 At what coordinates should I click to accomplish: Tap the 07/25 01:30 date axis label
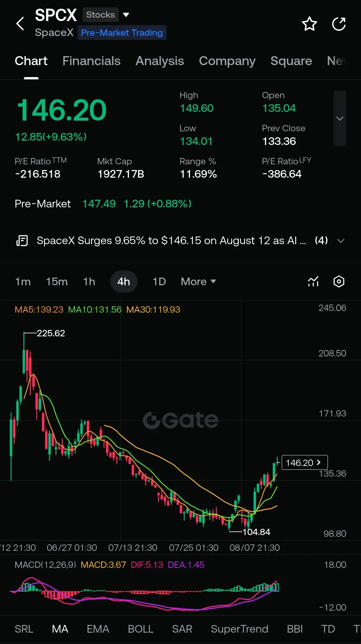194,548
